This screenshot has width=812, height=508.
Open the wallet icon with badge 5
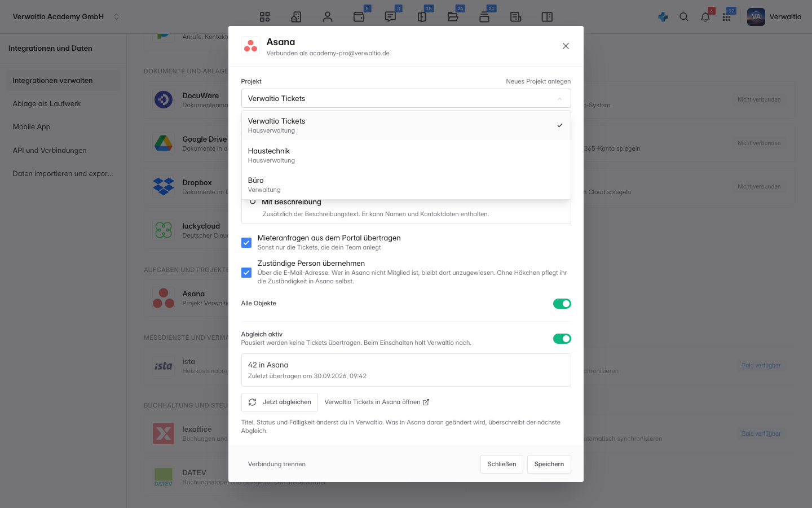tap(359, 17)
